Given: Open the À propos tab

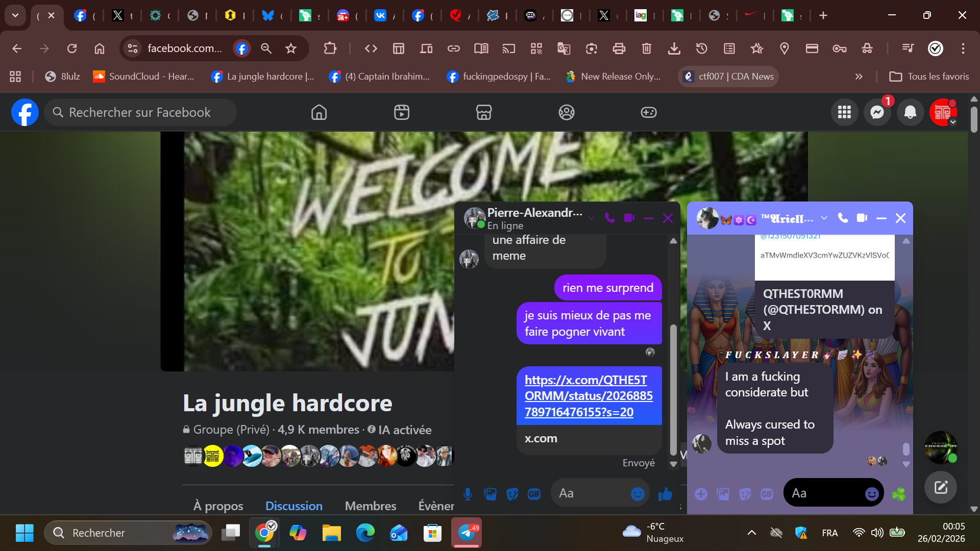Looking at the screenshot, I should tap(218, 506).
